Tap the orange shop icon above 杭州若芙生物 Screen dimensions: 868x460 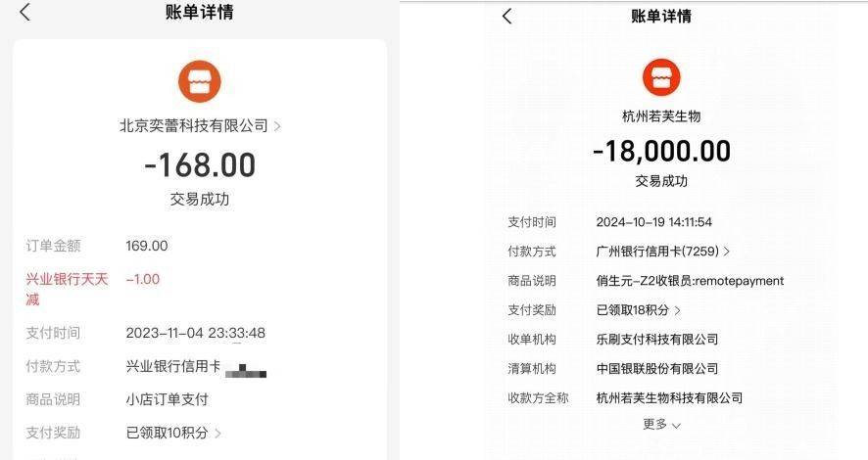coord(661,77)
